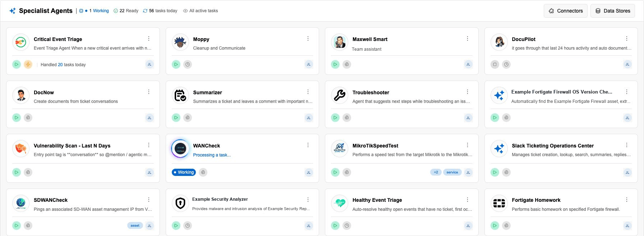Click the Working status pill on WANCheck
The height and width of the screenshot is (236, 644).
point(184,172)
